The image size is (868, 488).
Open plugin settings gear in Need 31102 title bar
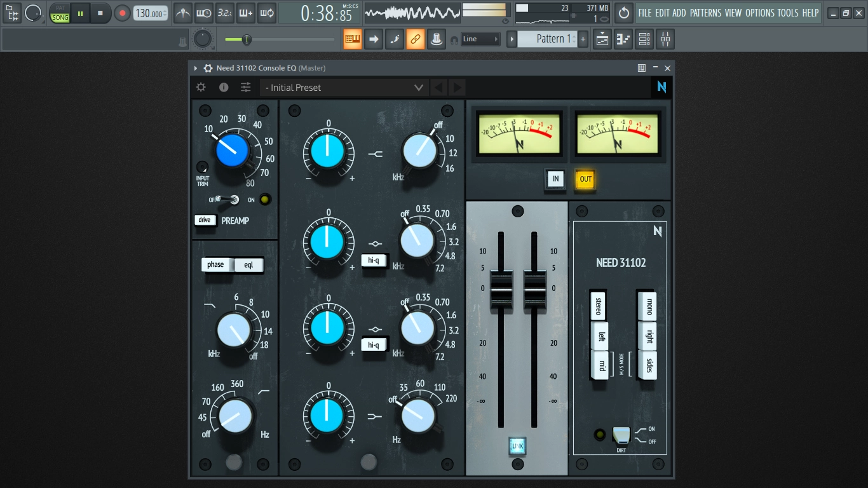(x=208, y=68)
